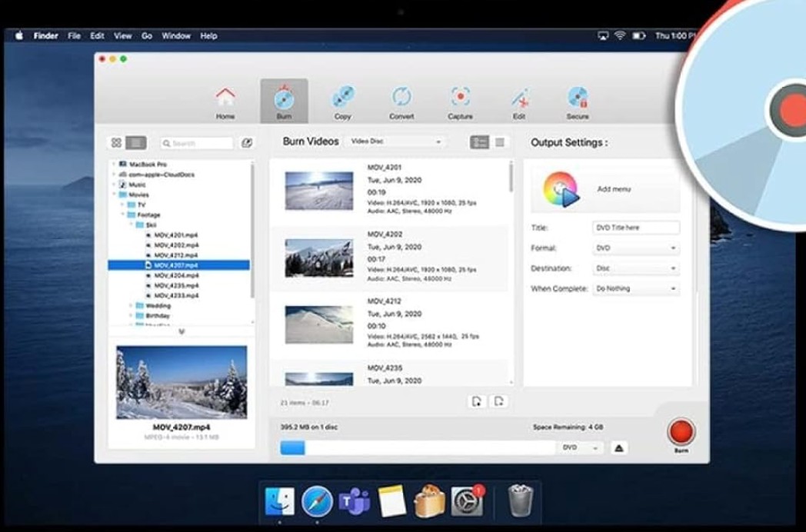Select MOV_4204.mp4 in tree
Image resolution: width=806 pixels, height=532 pixels.
click(175, 275)
